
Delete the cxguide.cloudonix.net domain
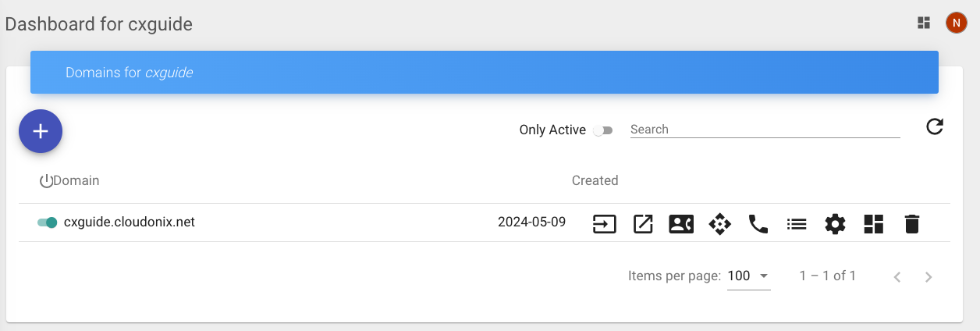(x=911, y=224)
